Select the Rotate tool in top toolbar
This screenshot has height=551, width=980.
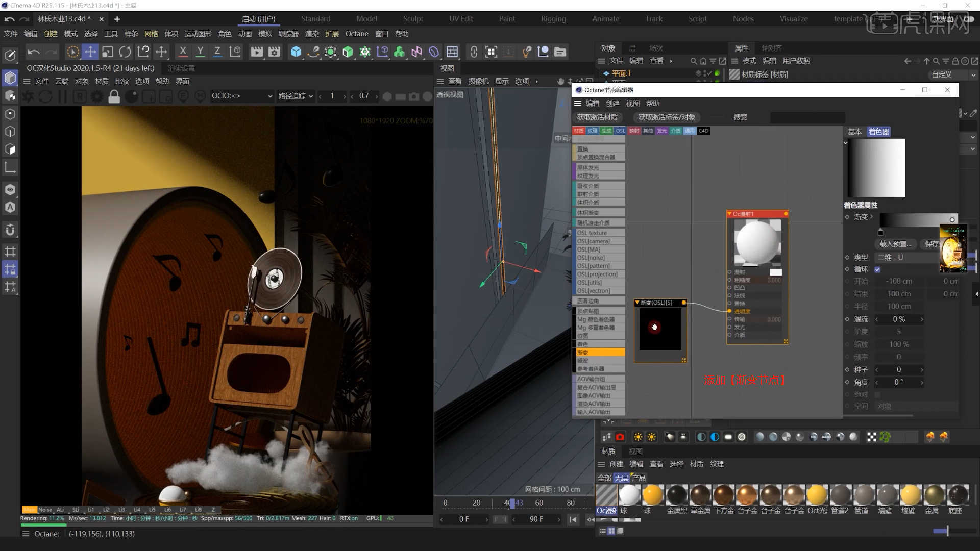125,52
